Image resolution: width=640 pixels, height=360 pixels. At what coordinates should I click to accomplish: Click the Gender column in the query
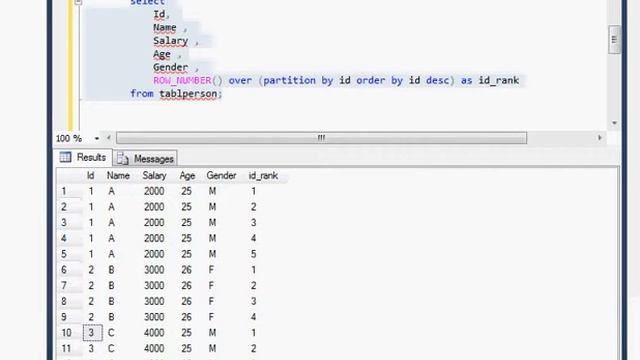tap(171, 67)
